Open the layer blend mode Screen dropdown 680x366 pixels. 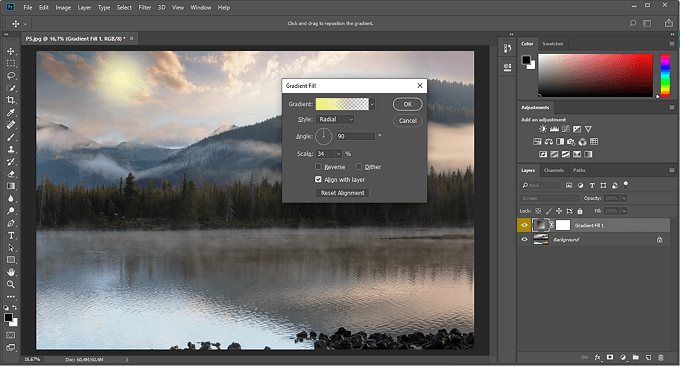[x=549, y=198]
